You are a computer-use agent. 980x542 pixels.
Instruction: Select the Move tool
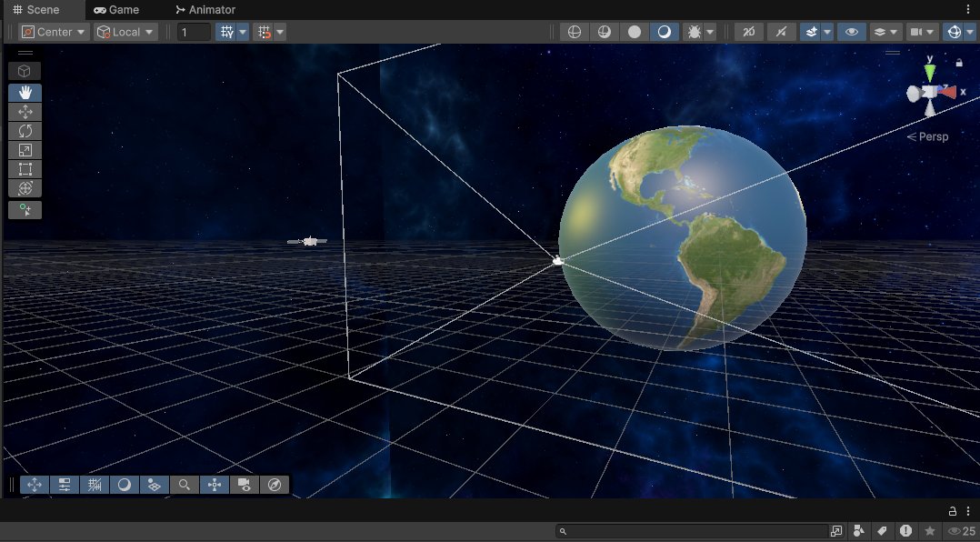25,112
